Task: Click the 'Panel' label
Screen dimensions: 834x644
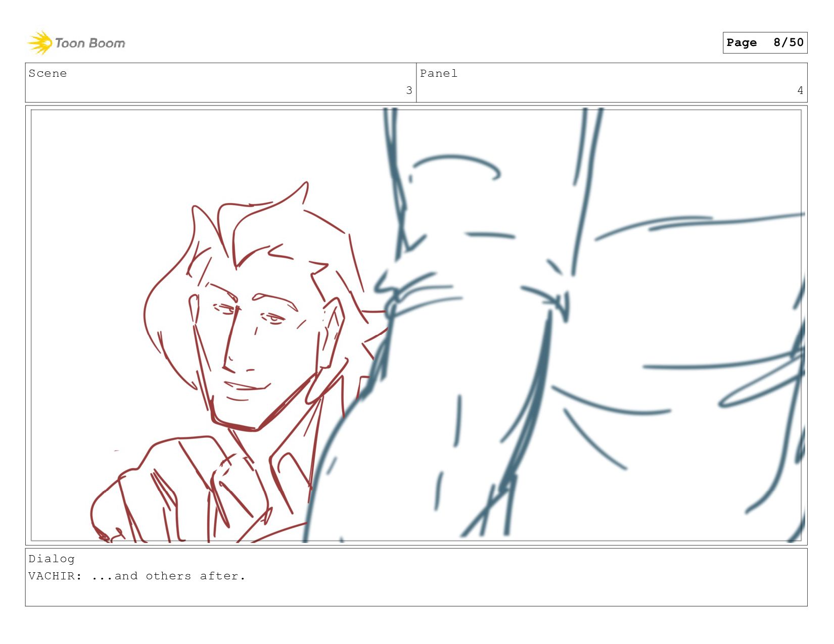Action: (439, 74)
